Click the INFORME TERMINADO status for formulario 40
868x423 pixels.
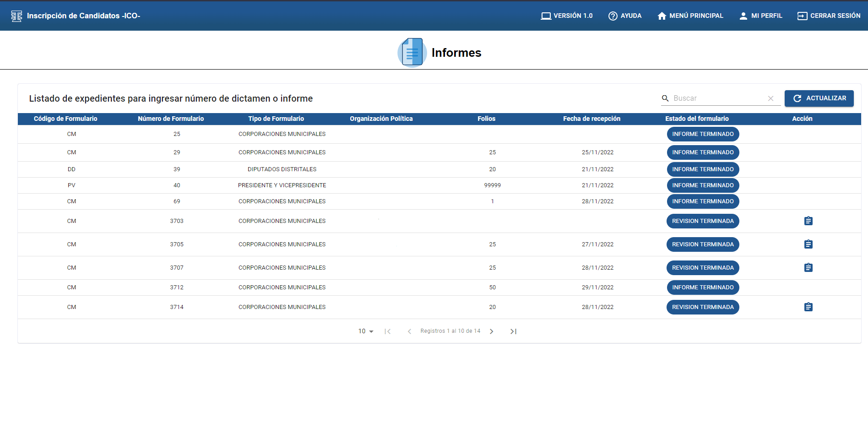(703, 185)
